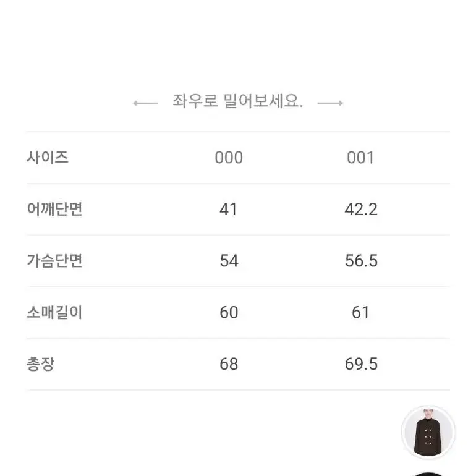Click the 가슴단면 row label
Screen dimensions: 476x476
54,261
